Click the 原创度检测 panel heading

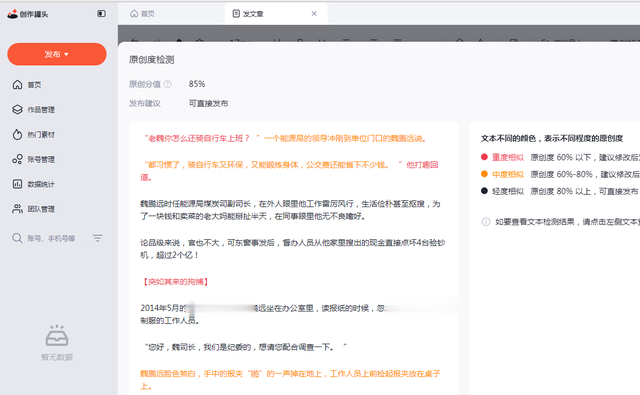coord(151,60)
